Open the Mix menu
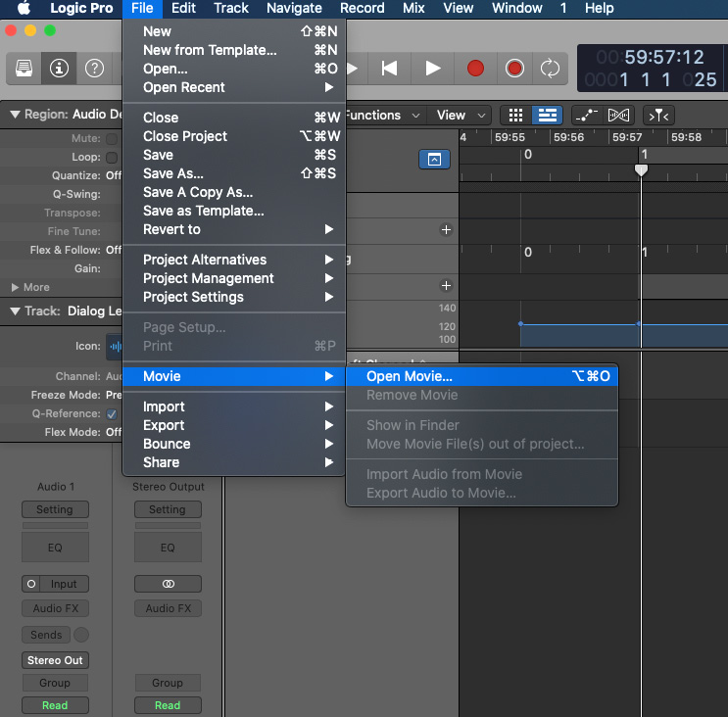The image size is (728, 717). pyautogui.click(x=413, y=8)
